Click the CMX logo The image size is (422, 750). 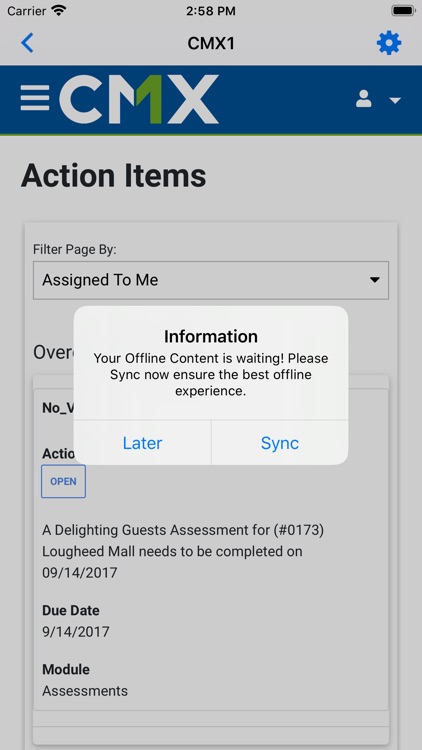click(x=139, y=99)
